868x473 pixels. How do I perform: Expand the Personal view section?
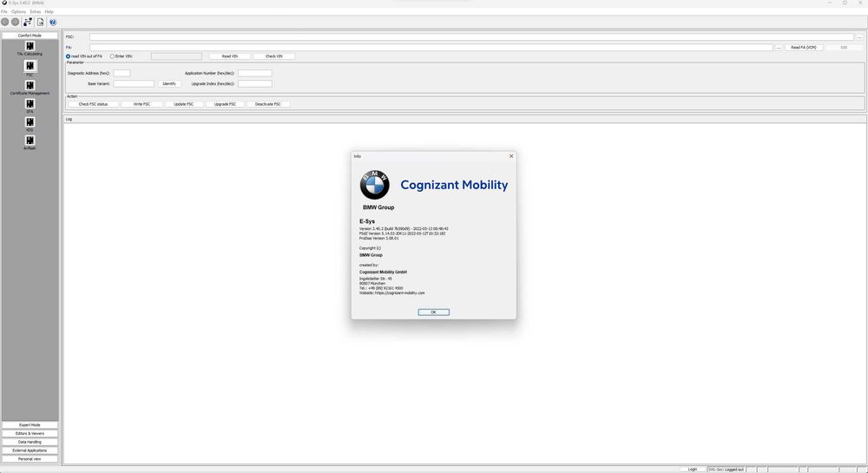tap(30, 458)
